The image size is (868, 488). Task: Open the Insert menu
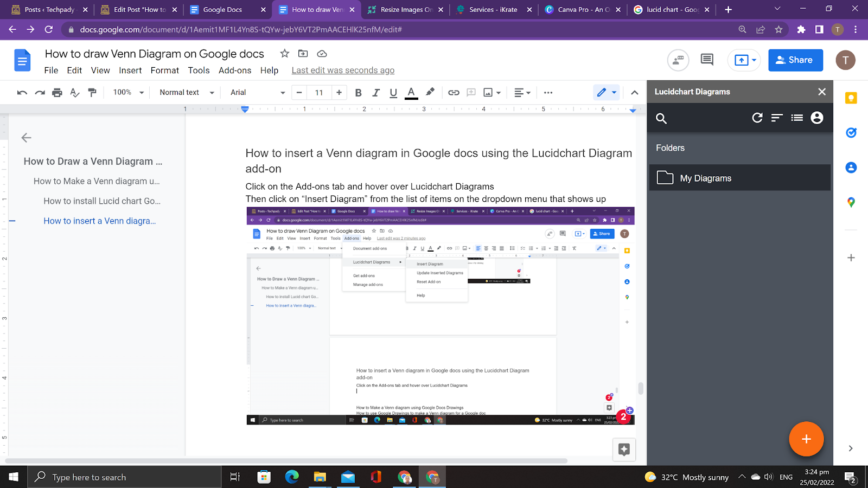tap(130, 70)
